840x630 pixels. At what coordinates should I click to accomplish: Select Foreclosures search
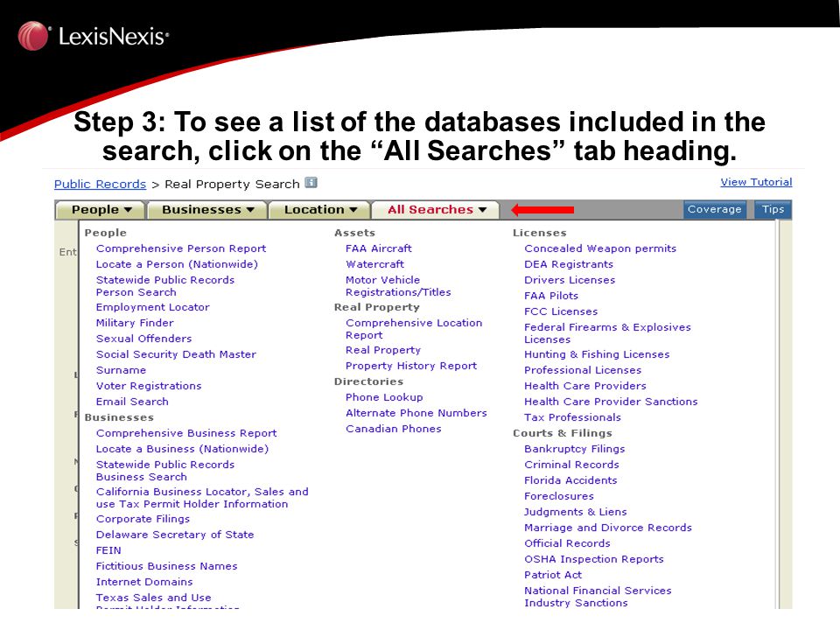click(x=559, y=496)
